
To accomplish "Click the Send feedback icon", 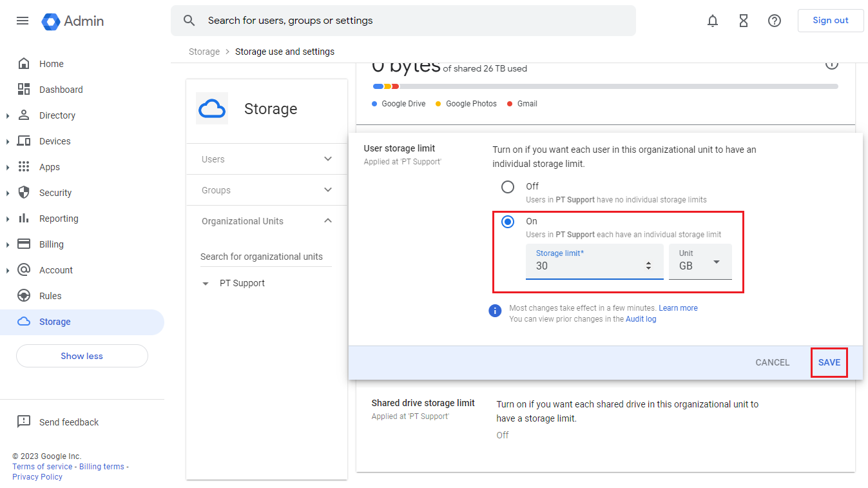I will (24, 422).
